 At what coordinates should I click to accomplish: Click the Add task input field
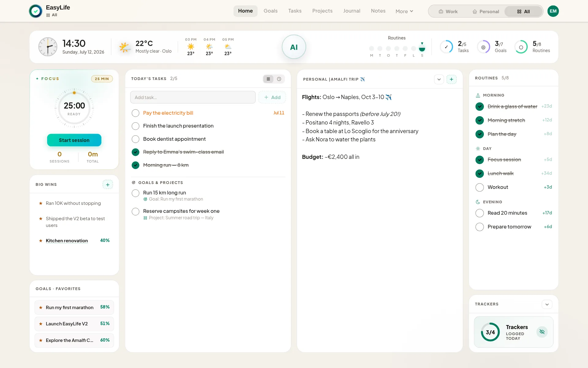pyautogui.click(x=193, y=98)
